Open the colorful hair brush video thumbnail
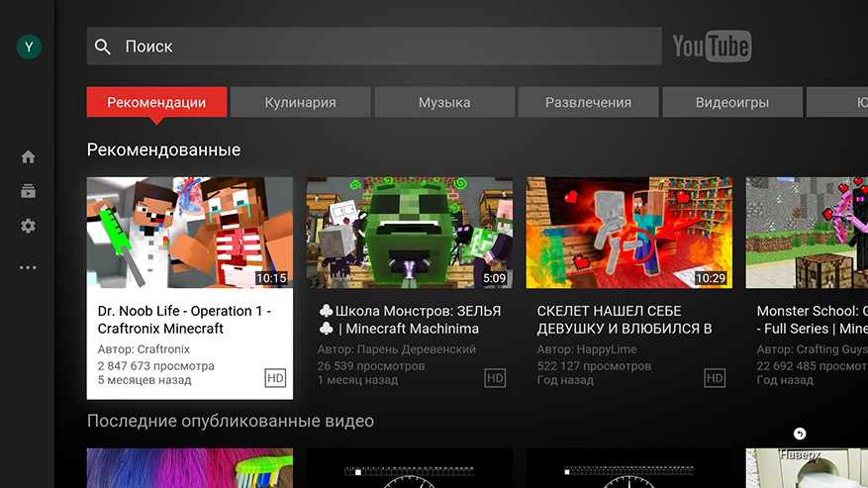This screenshot has height=488, width=868. coord(190,468)
